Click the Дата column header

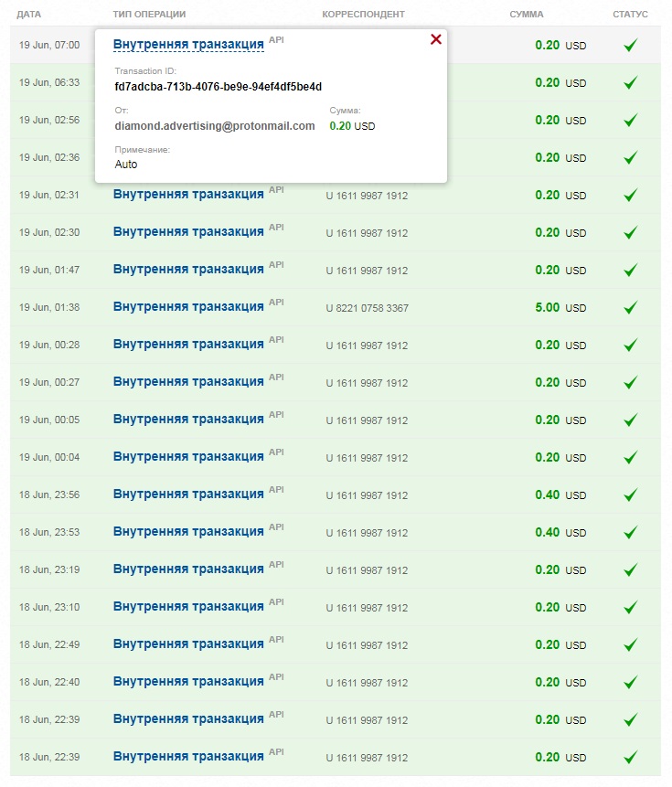28,15
